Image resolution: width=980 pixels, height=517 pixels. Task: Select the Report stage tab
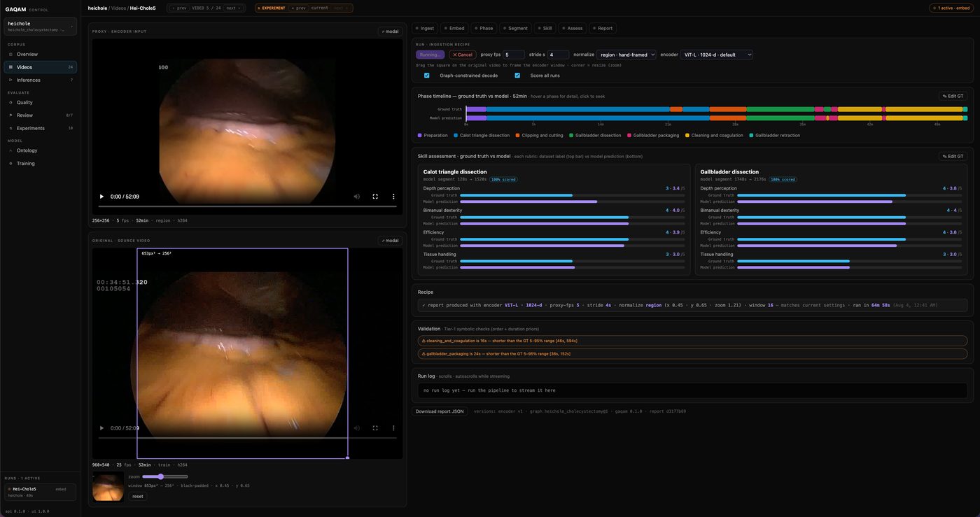click(603, 28)
